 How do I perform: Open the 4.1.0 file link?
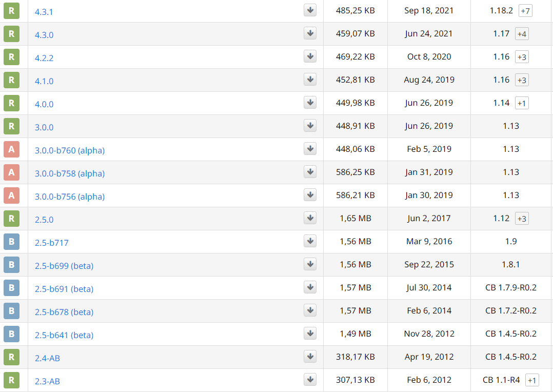[44, 81]
